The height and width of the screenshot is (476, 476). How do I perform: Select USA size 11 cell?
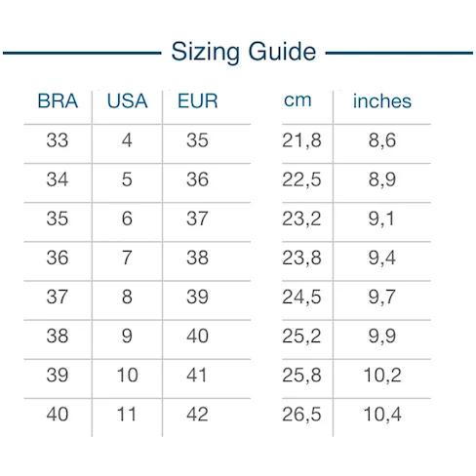coord(127,415)
